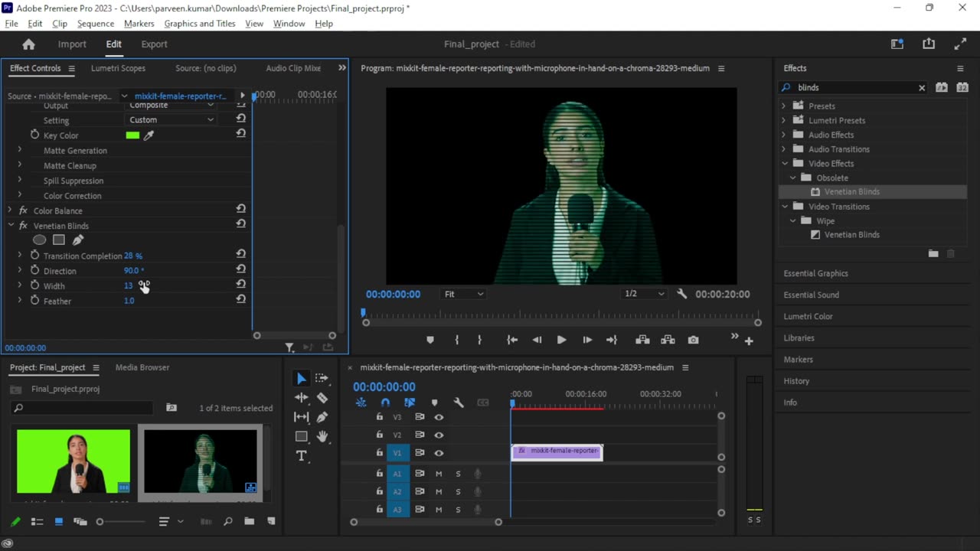This screenshot has height=551, width=980.
Task: Mute audio track A1
Action: click(x=439, y=474)
